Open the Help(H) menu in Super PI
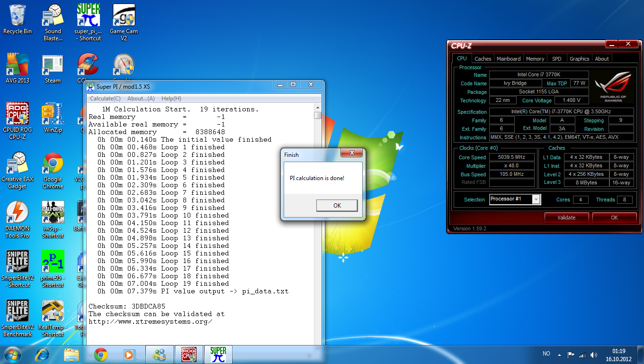 (171, 99)
